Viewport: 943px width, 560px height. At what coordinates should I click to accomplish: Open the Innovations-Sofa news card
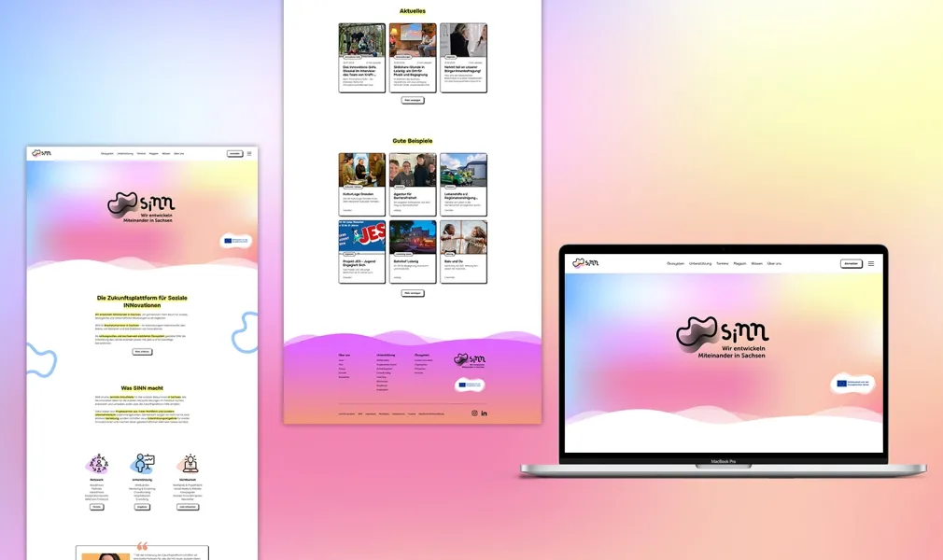point(361,58)
